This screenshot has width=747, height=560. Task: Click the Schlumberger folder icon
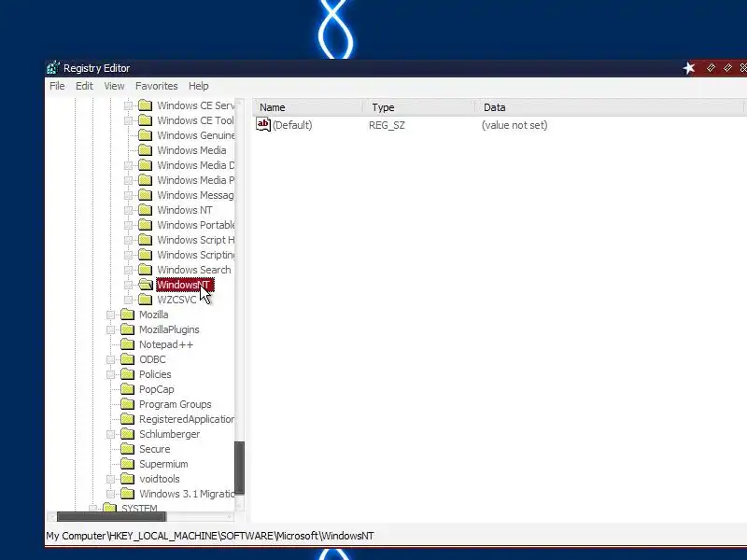point(127,434)
